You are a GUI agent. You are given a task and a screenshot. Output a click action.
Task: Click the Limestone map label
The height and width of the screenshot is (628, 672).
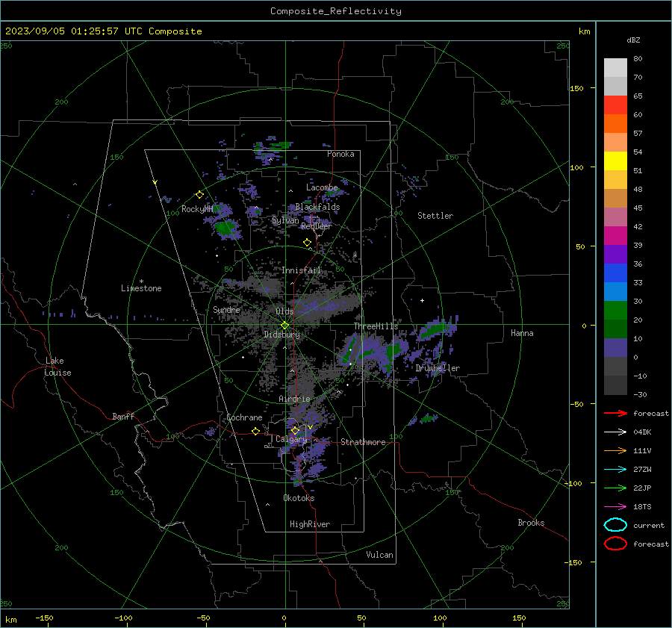click(x=141, y=288)
